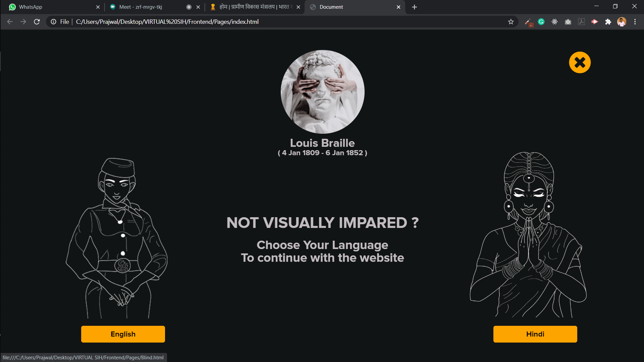Click the camera screenshot extension icon

coord(568,22)
